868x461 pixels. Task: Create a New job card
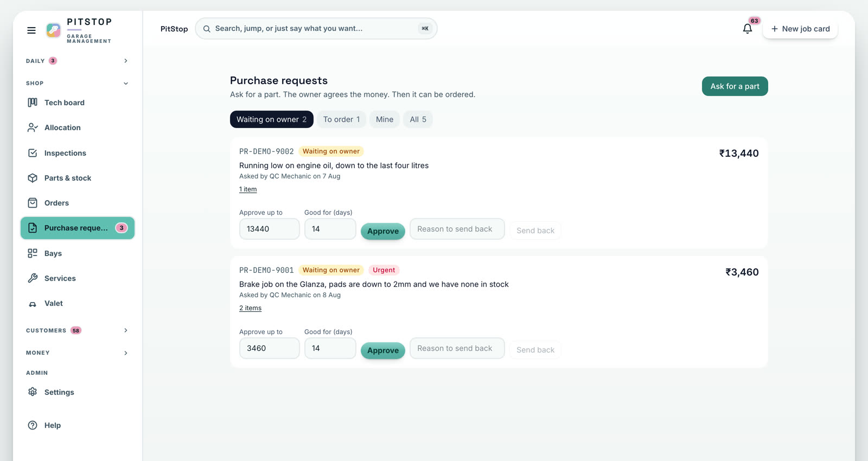[800, 29]
